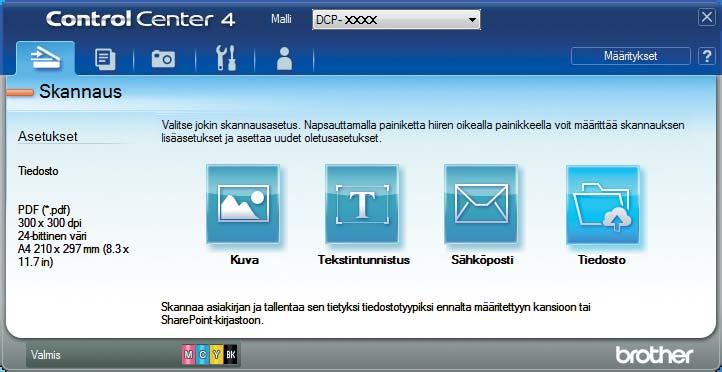722x372 pixels.
Task: Click the Kuva label
Action: coord(244,260)
